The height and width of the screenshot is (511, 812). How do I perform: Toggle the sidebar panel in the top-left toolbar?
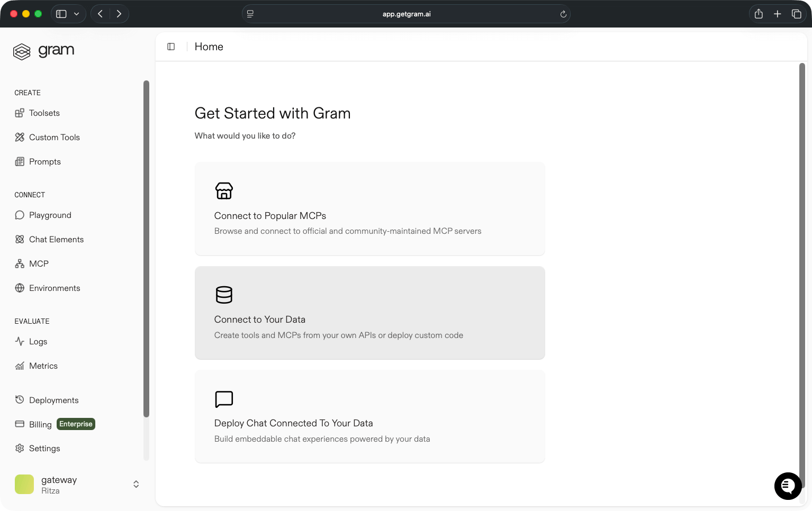pos(61,13)
